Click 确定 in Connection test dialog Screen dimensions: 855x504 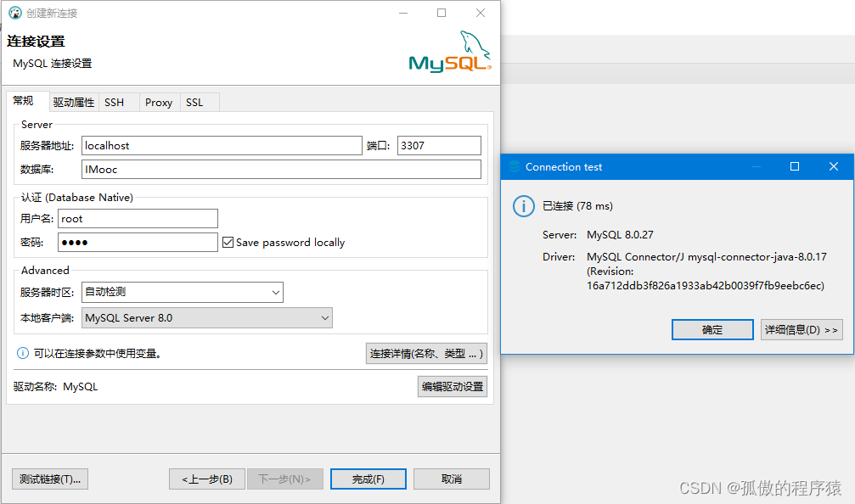tap(712, 330)
